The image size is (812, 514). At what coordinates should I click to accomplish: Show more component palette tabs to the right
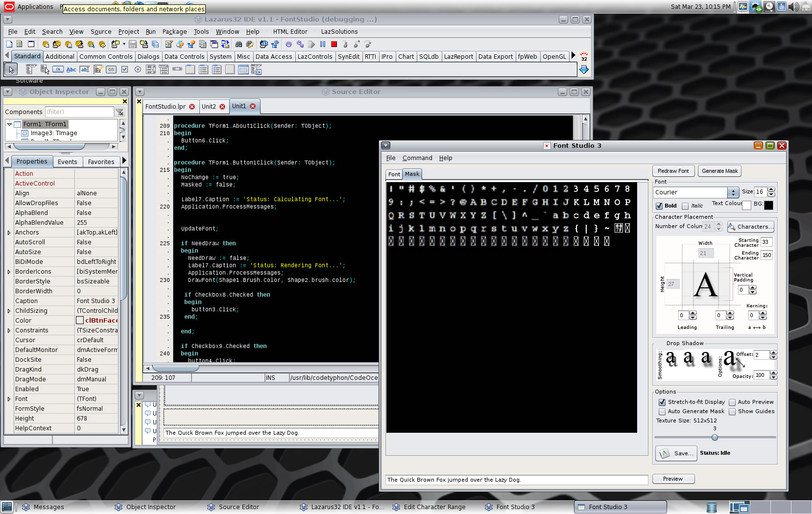(x=573, y=56)
